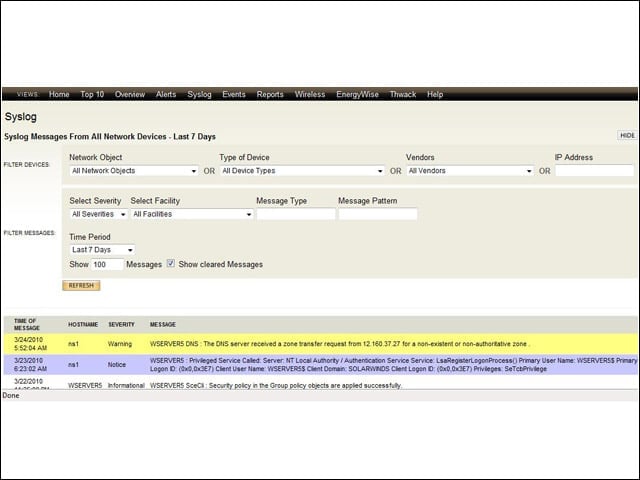This screenshot has width=640, height=480.
Task: Click the Warning severity cell
Action: (x=120, y=344)
